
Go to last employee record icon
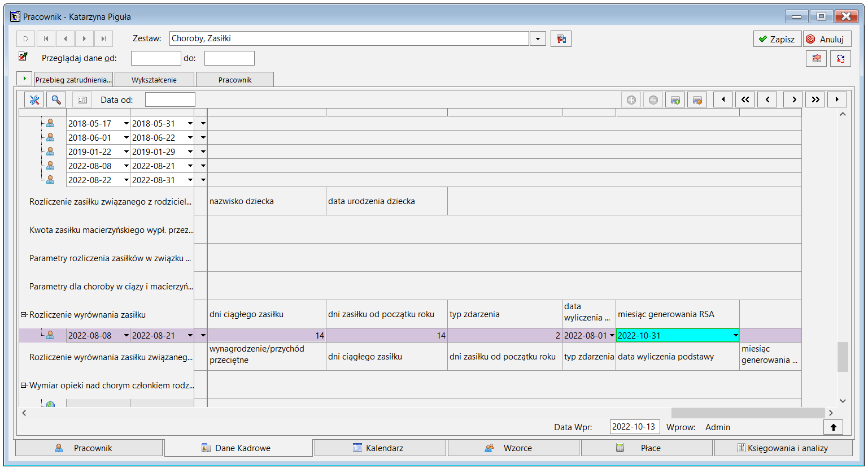(103, 39)
